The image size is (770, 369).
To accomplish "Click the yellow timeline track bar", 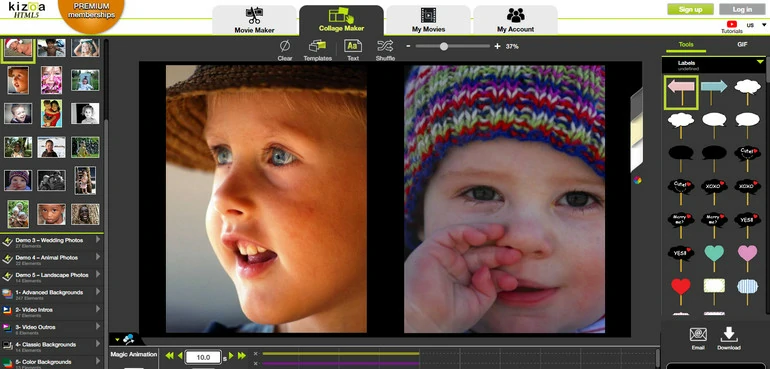I will coord(341,353).
